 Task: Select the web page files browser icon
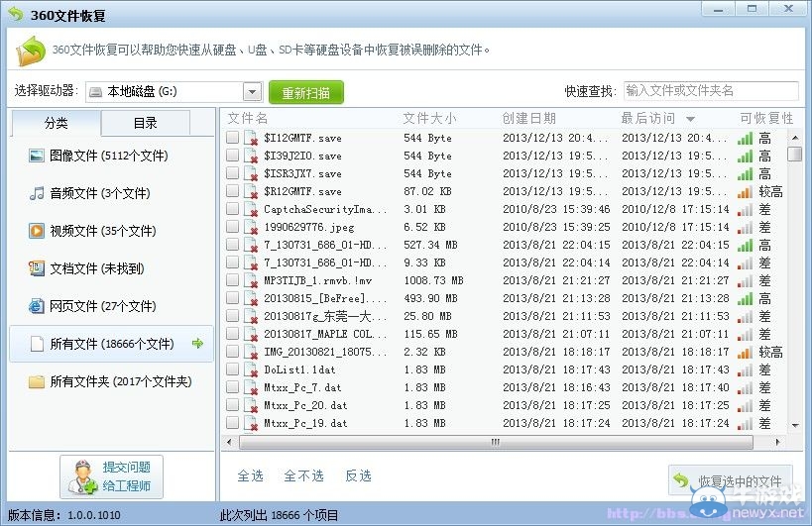click(37, 306)
